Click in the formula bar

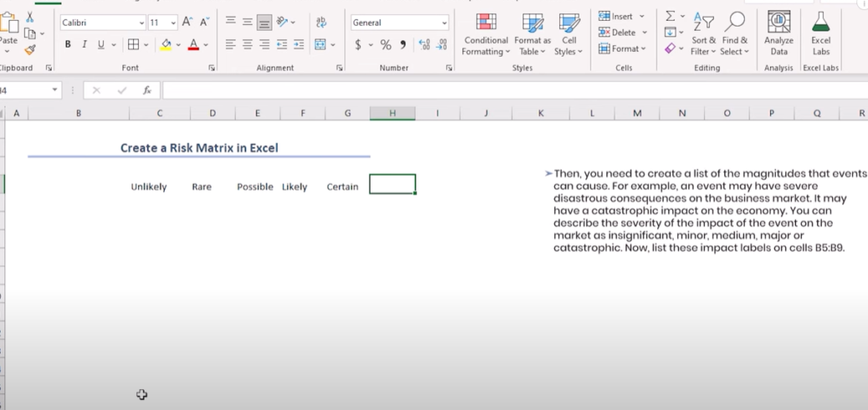tap(515, 90)
